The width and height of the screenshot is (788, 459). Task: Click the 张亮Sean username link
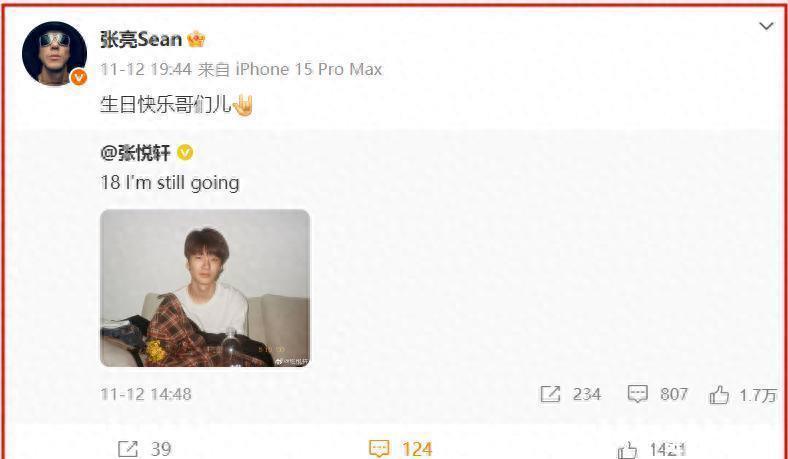[x=141, y=39]
